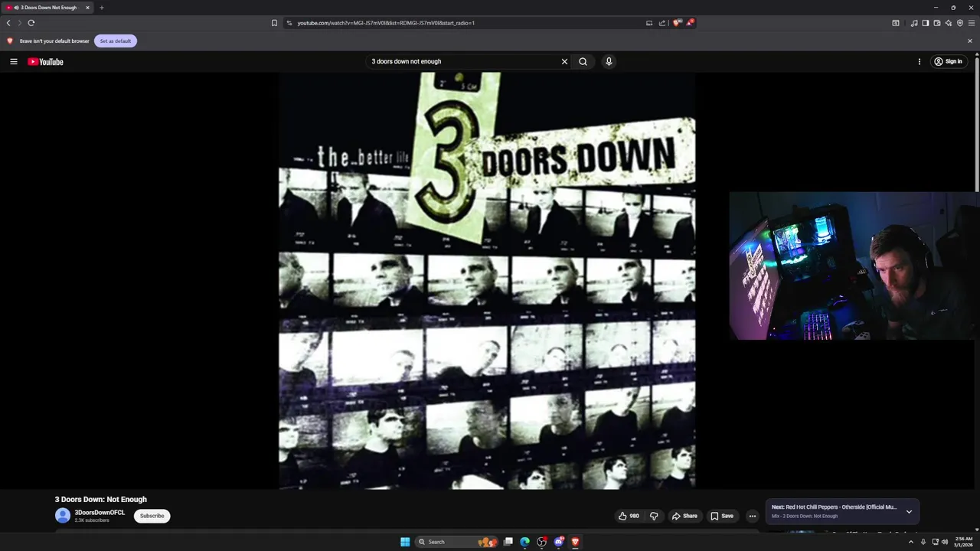Set Brave as default browser
The height and width of the screenshot is (551, 980).
pos(116,41)
